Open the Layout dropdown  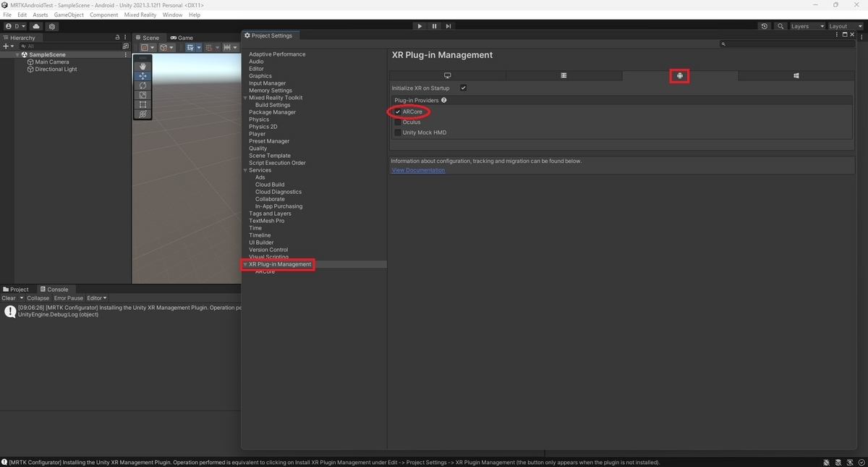point(845,26)
